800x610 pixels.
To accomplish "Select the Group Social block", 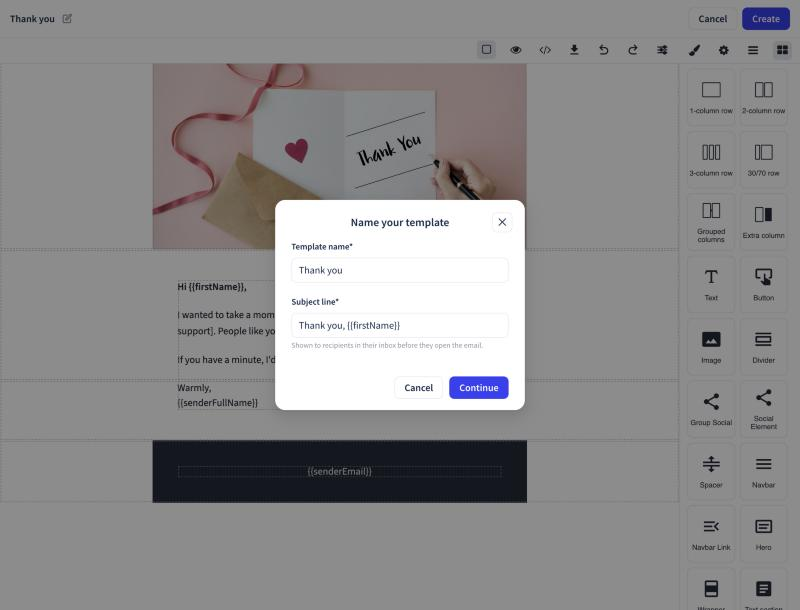I will [x=711, y=409].
